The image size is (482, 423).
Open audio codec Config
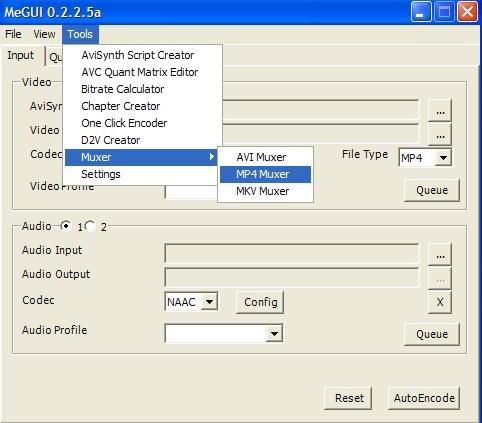(260, 302)
